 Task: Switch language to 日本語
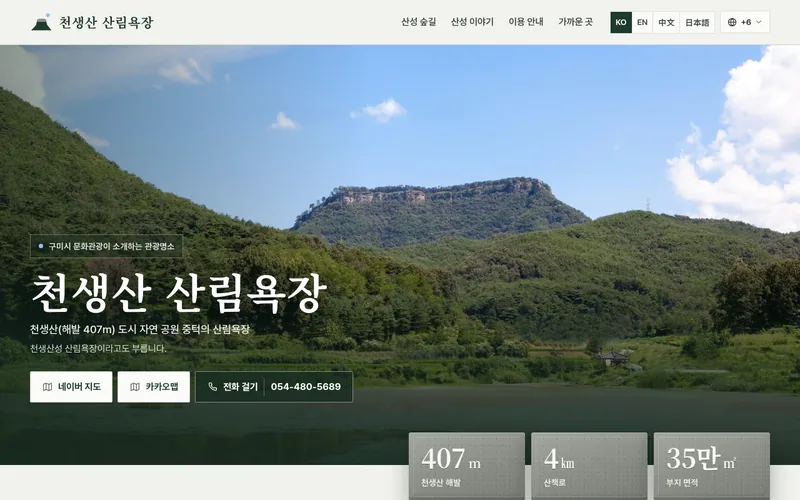(x=697, y=22)
